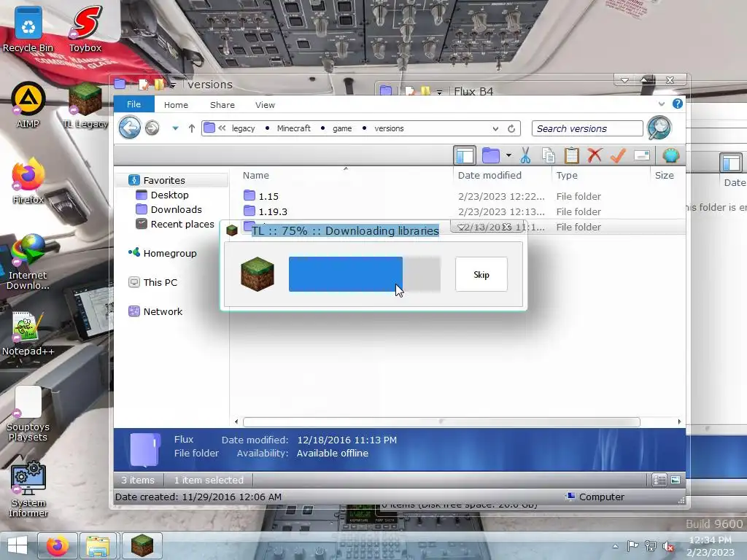
Task: Launch Firefox from the desktop icon
Action: pyautogui.click(x=28, y=181)
